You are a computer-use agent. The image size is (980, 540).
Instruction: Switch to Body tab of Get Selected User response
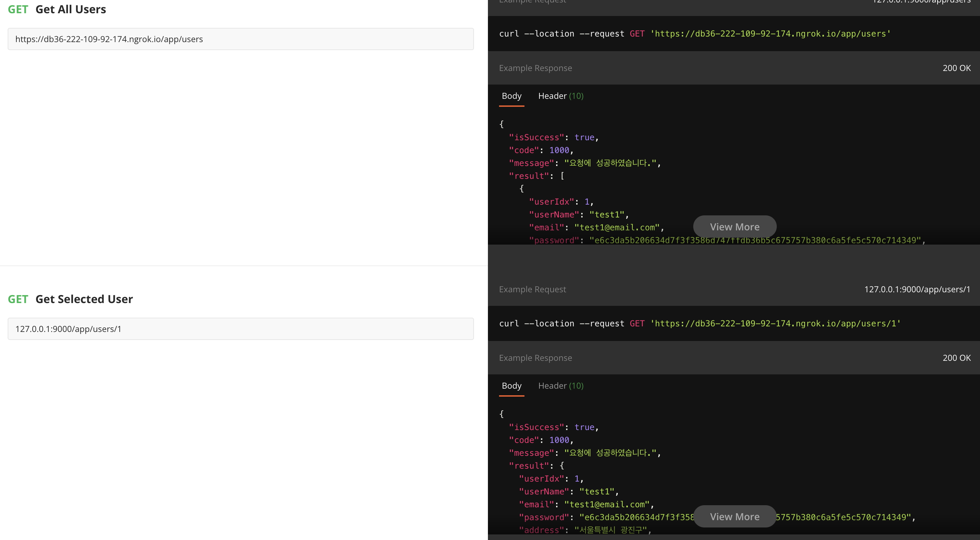(511, 386)
